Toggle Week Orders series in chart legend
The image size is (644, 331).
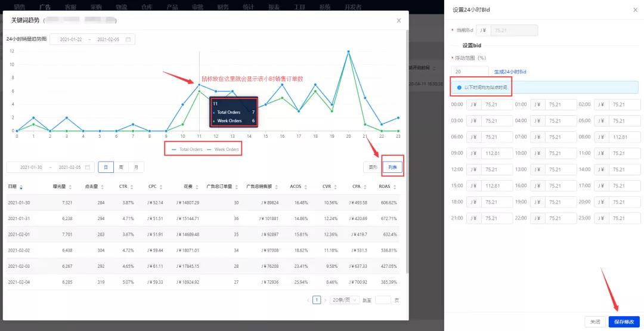[x=224, y=149]
